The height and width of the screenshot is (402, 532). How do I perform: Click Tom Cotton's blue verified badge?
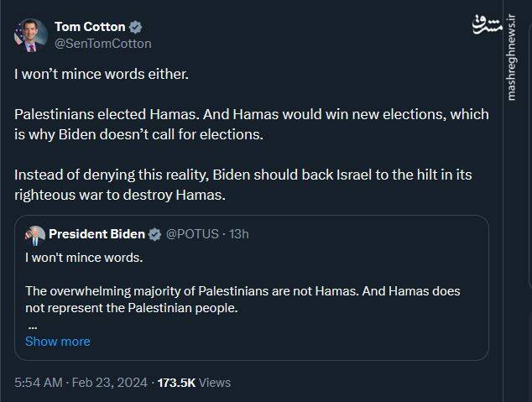[x=136, y=27]
